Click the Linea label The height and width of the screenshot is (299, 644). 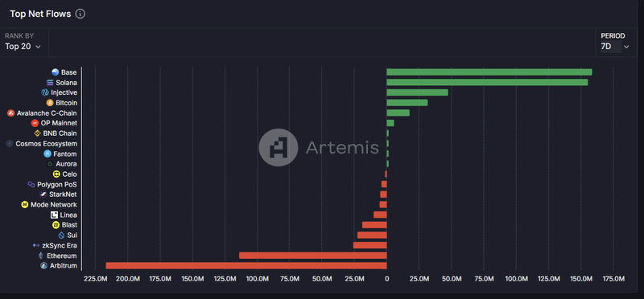pos(68,215)
